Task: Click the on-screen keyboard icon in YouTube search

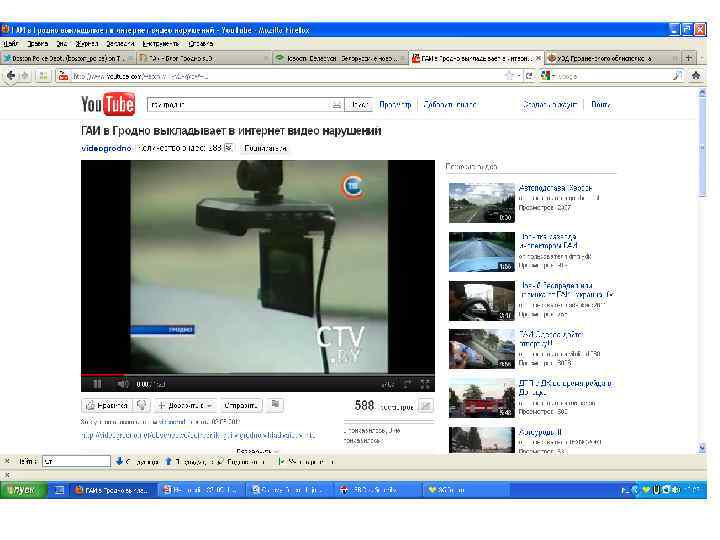Action: [x=337, y=105]
